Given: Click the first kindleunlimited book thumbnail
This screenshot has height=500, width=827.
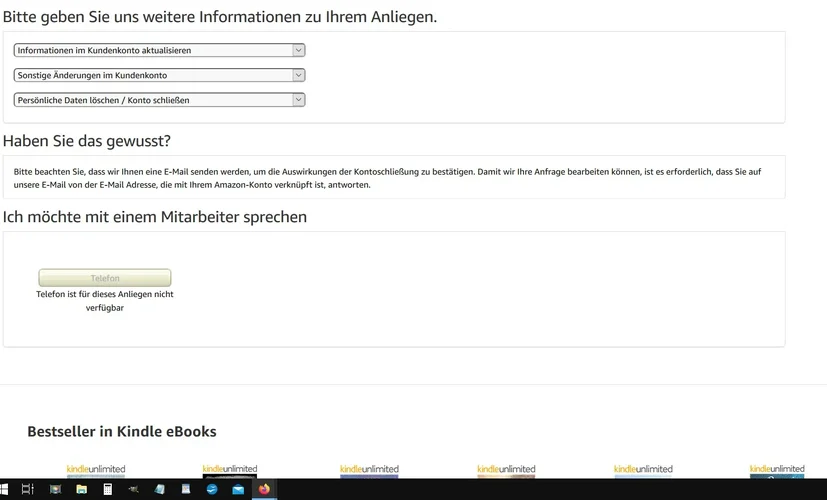Looking at the screenshot, I should coord(96,471).
